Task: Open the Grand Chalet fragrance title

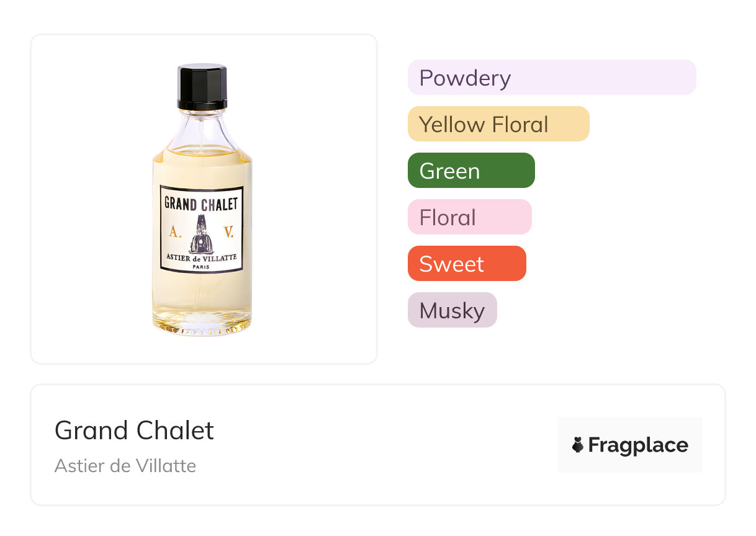Action: click(134, 430)
